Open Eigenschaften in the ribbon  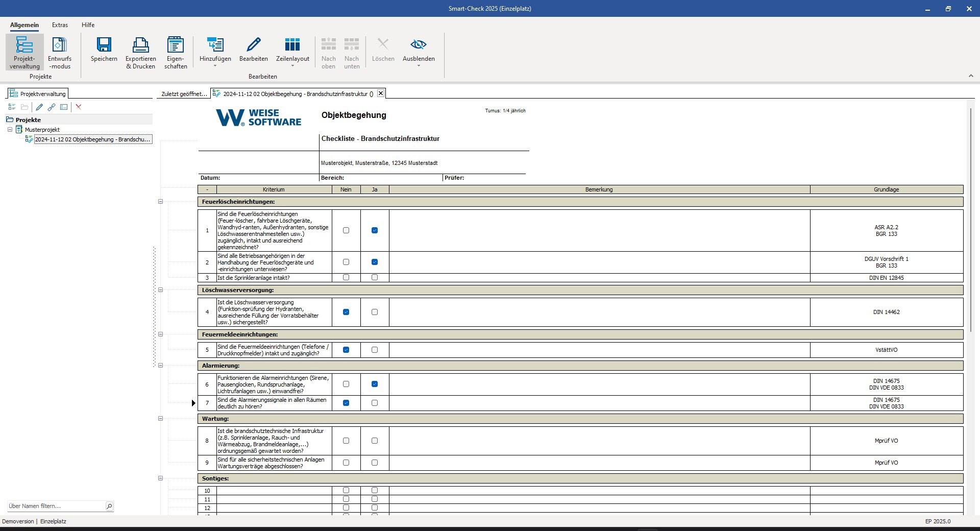coord(176,53)
